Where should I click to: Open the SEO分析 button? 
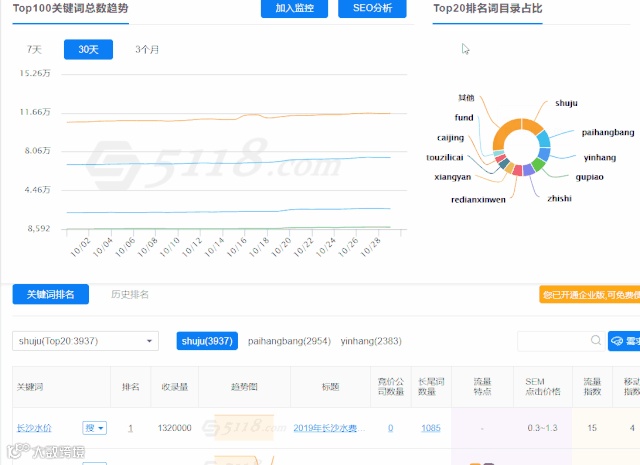372,8
